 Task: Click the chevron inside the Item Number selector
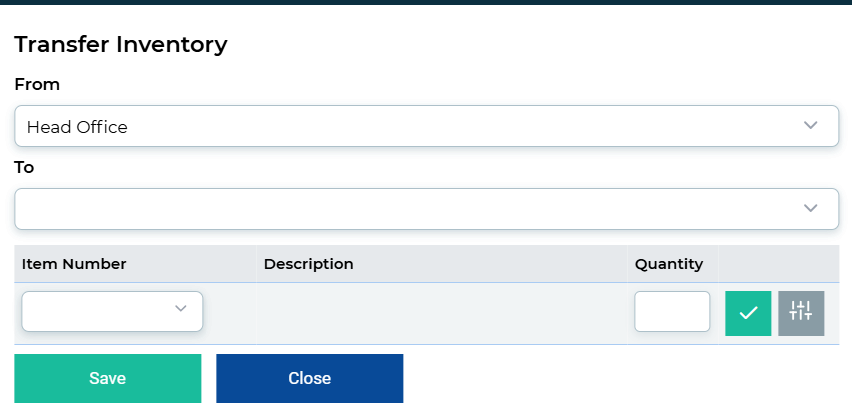(x=180, y=309)
